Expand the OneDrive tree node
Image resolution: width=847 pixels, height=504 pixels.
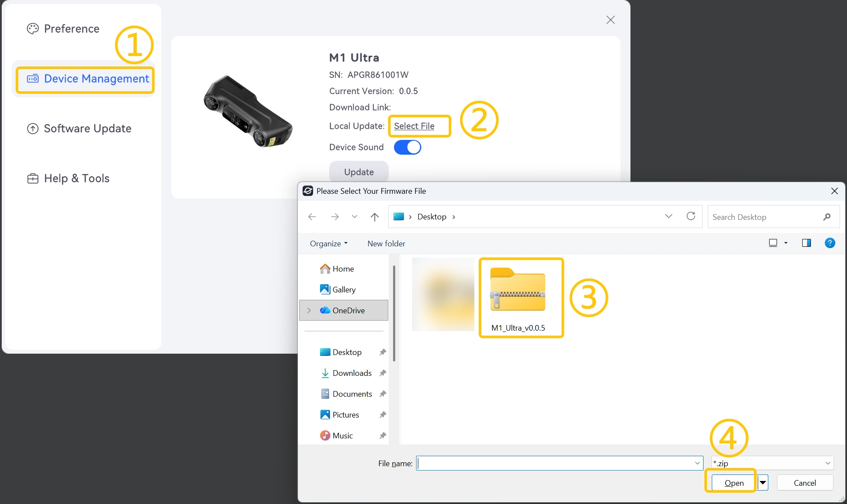point(309,310)
